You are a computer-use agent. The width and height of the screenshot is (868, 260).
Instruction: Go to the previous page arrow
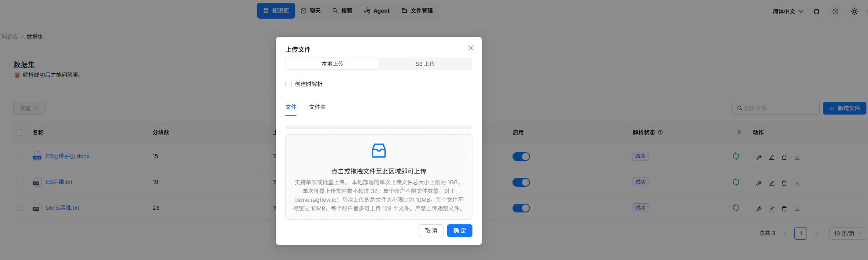785,233
